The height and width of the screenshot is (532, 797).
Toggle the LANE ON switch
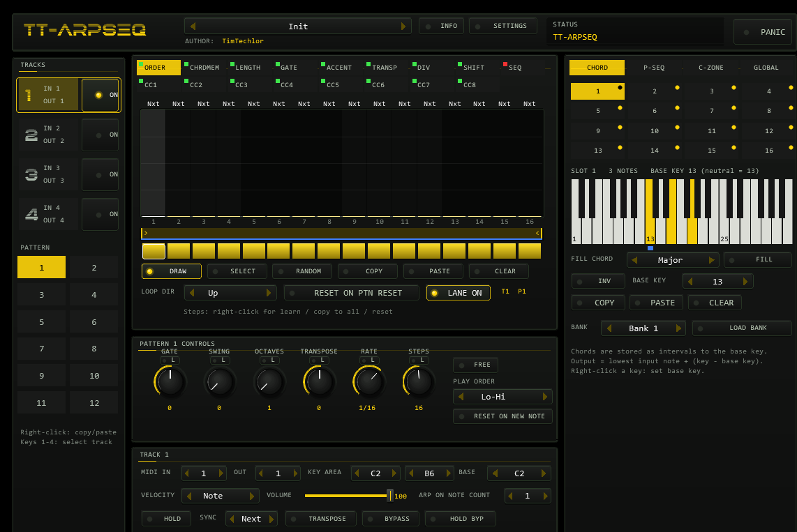[459, 293]
